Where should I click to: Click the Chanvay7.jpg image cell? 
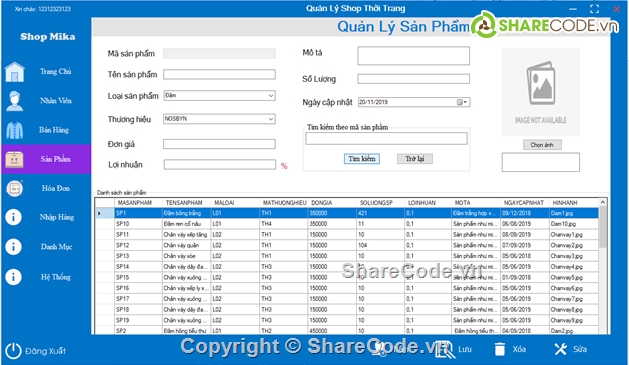(574, 299)
